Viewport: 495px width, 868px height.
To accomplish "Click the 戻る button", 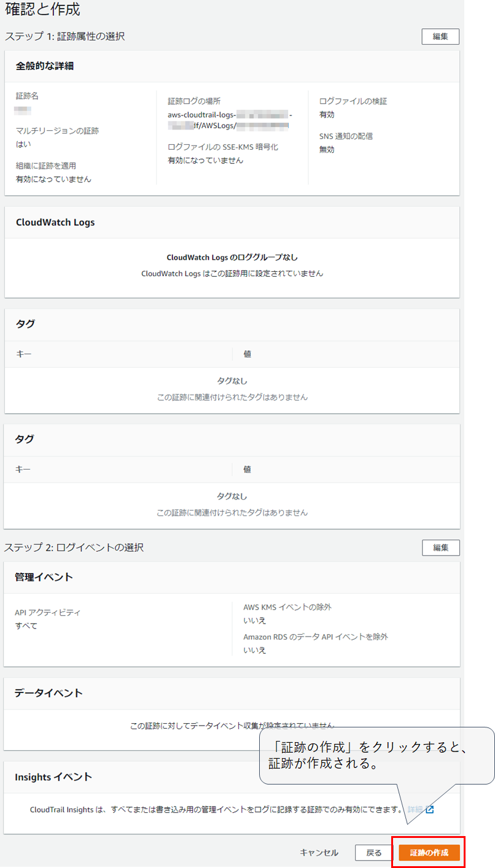I will tap(374, 853).
